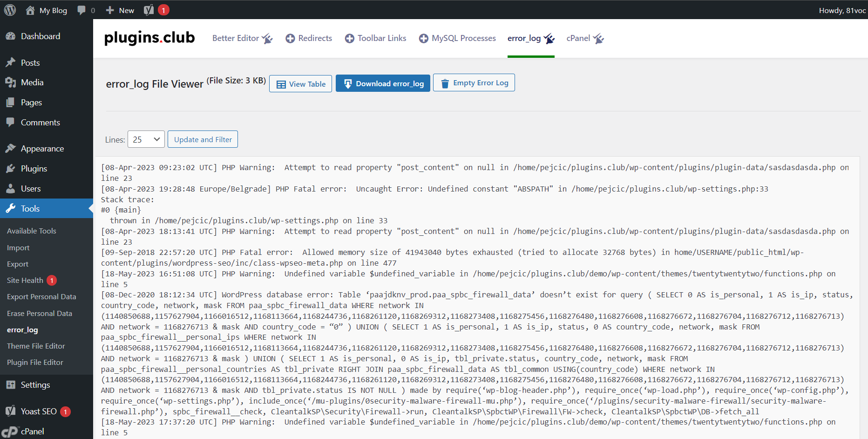The image size is (868, 439).
Task: Open the Yoast icon in admin bar
Action: [x=149, y=10]
